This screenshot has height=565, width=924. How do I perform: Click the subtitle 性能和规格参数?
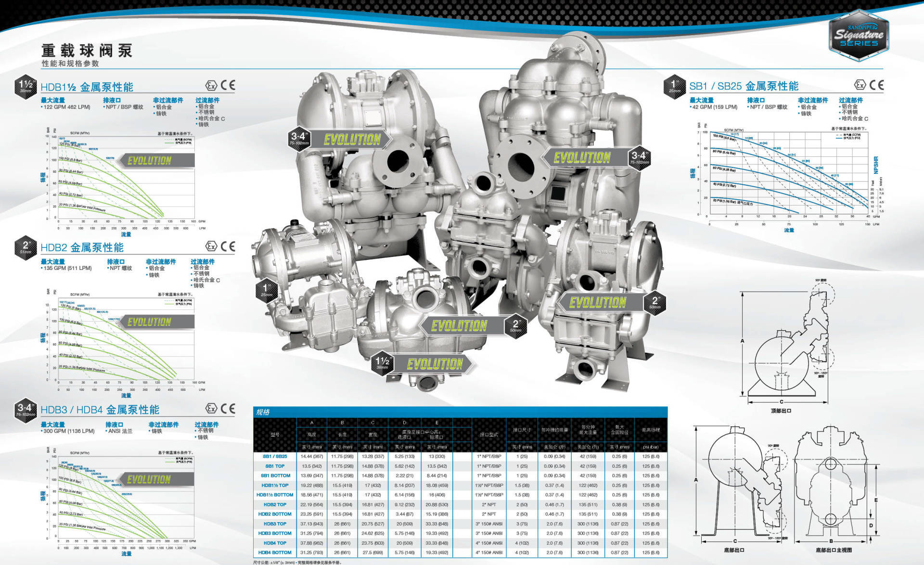(70, 64)
